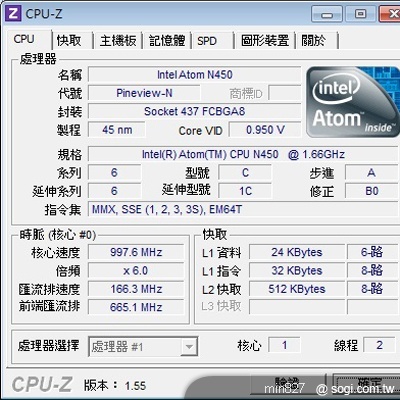Screen dimensions: 400x400
Task: Click the 型號 value C
Action: coord(245,173)
